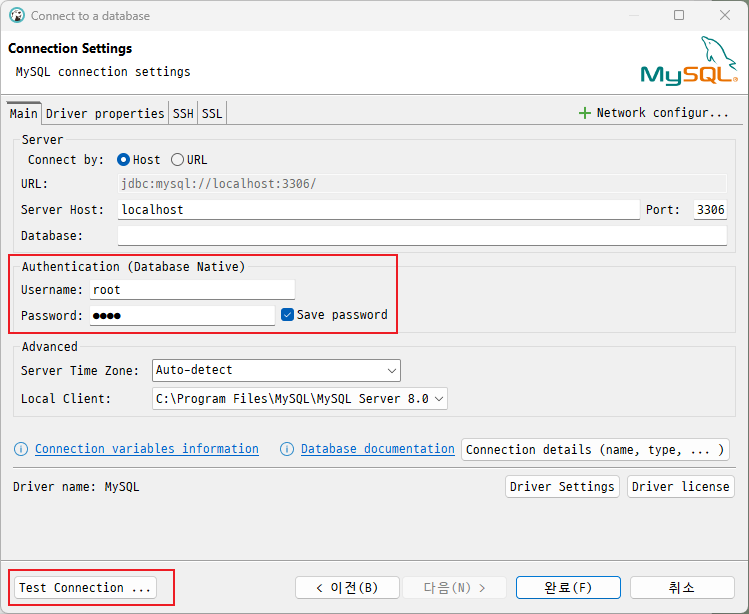Click the Password input field
This screenshot has width=749, height=614.
[182, 315]
